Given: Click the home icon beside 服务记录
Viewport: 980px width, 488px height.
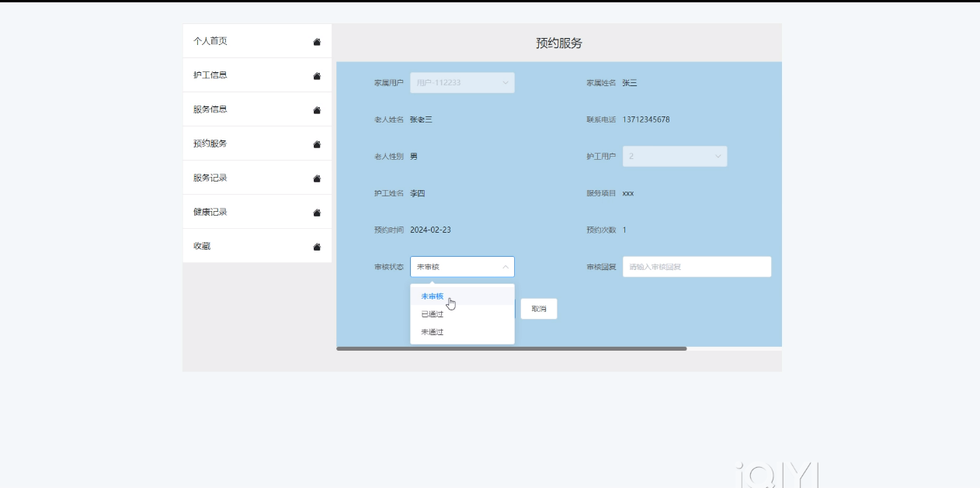Looking at the screenshot, I should (317, 178).
